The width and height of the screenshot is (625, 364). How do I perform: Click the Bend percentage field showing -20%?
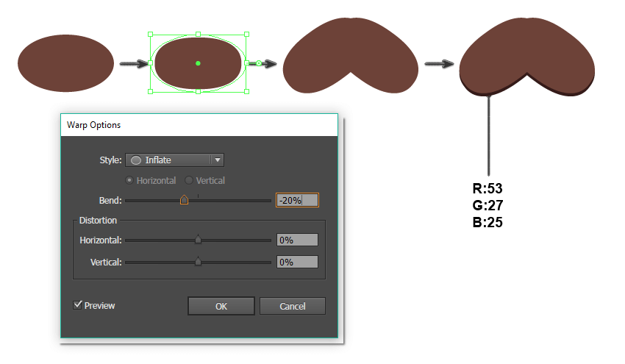297,200
